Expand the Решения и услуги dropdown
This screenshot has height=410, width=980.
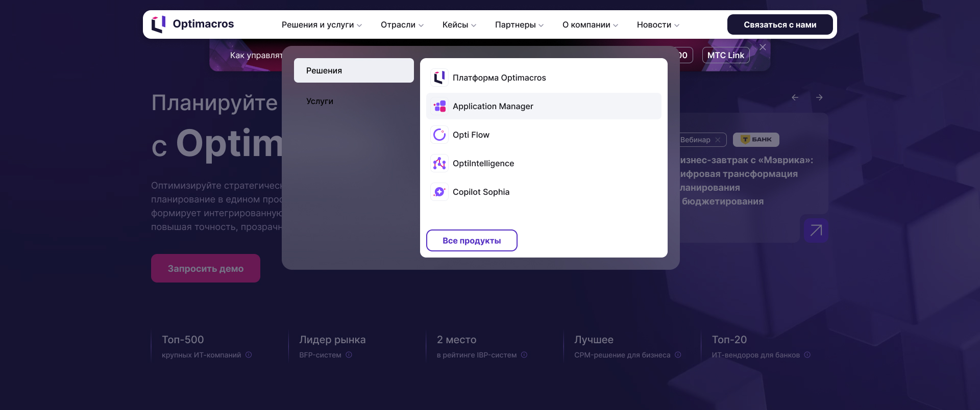(x=322, y=25)
